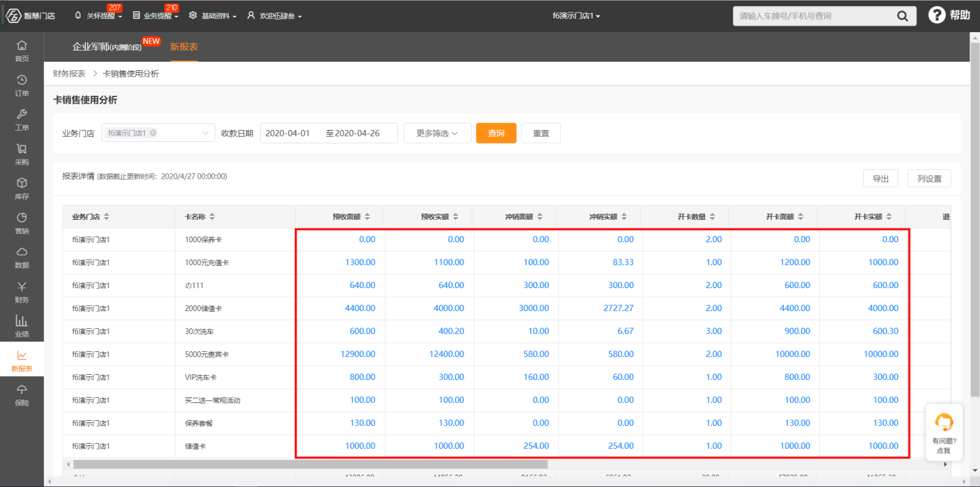Click the table's horizontal scrollbar right arrow

click(946, 464)
